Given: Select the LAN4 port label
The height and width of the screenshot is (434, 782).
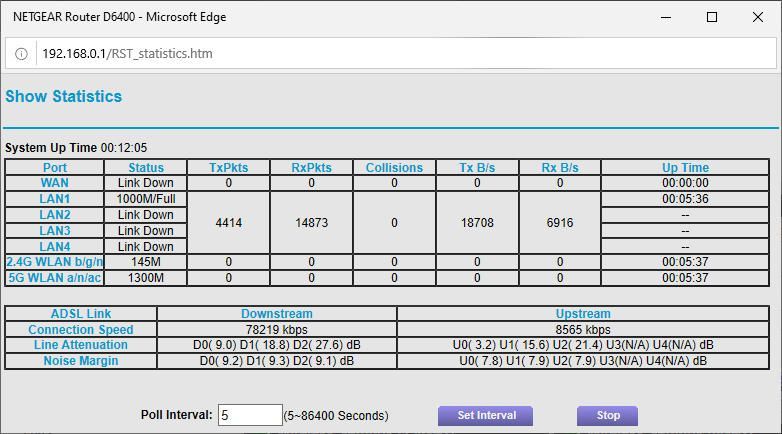Looking at the screenshot, I should tap(54, 246).
